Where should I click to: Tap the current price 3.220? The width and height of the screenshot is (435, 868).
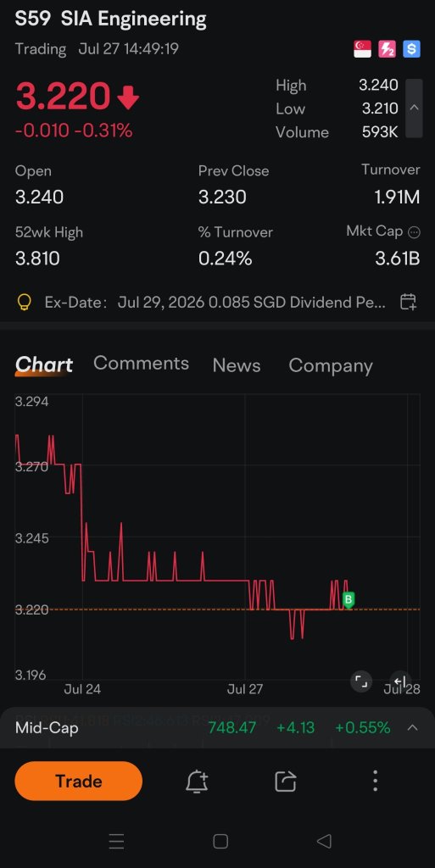[x=63, y=97]
